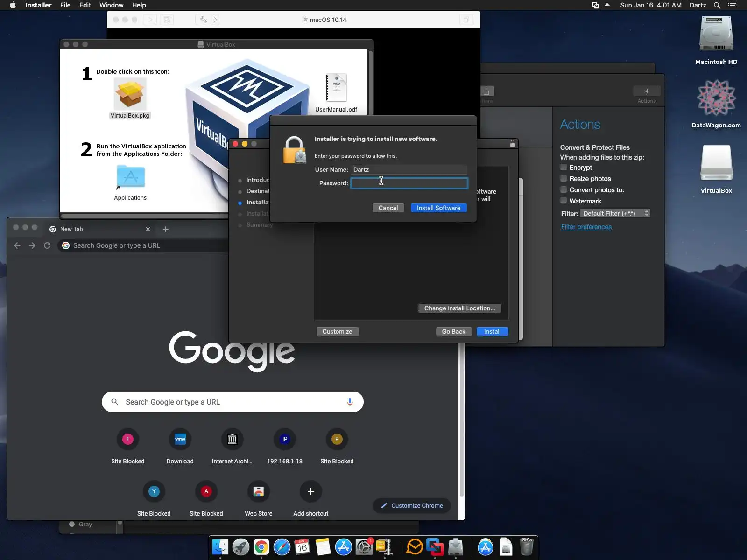Open the archive utility zipper icon in the Dock
This screenshot has width=747, height=560.
tap(385, 547)
